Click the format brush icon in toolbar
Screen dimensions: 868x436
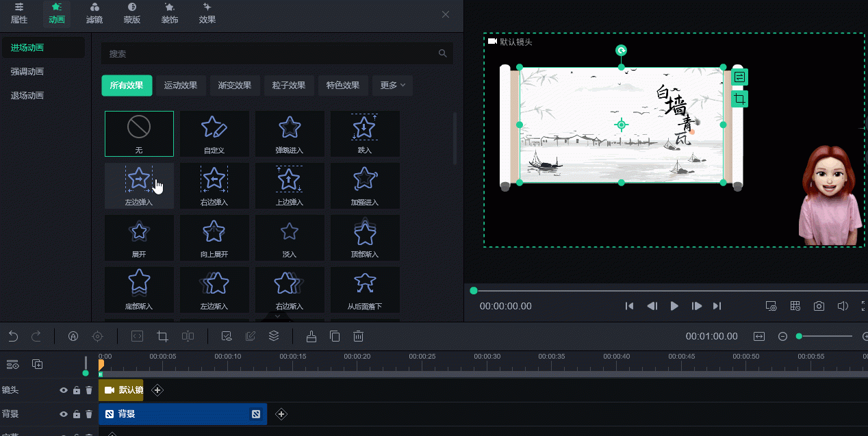[x=311, y=336]
